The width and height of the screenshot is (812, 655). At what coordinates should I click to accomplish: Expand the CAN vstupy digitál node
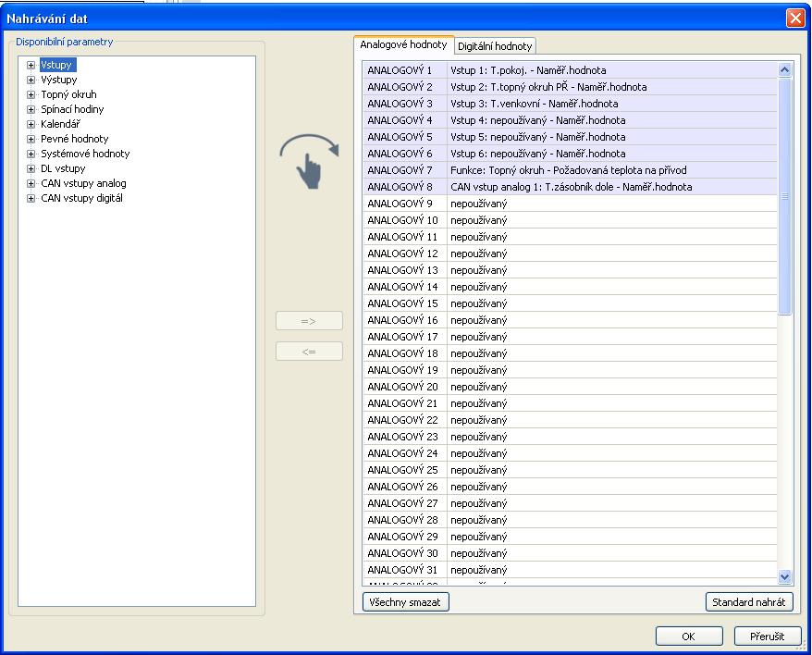31,198
